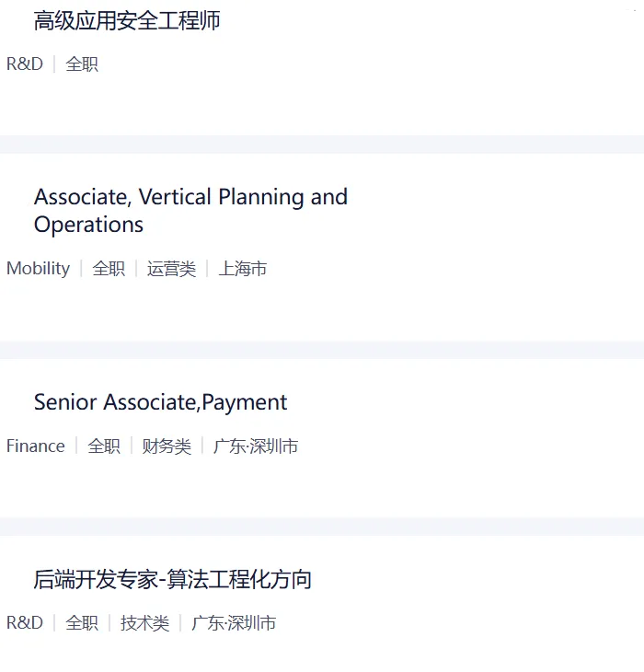Image resolution: width=644 pixels, height=672 pixels.
Task: Click 全职 tag in the Mobility listing
Action: click(109, 269)
